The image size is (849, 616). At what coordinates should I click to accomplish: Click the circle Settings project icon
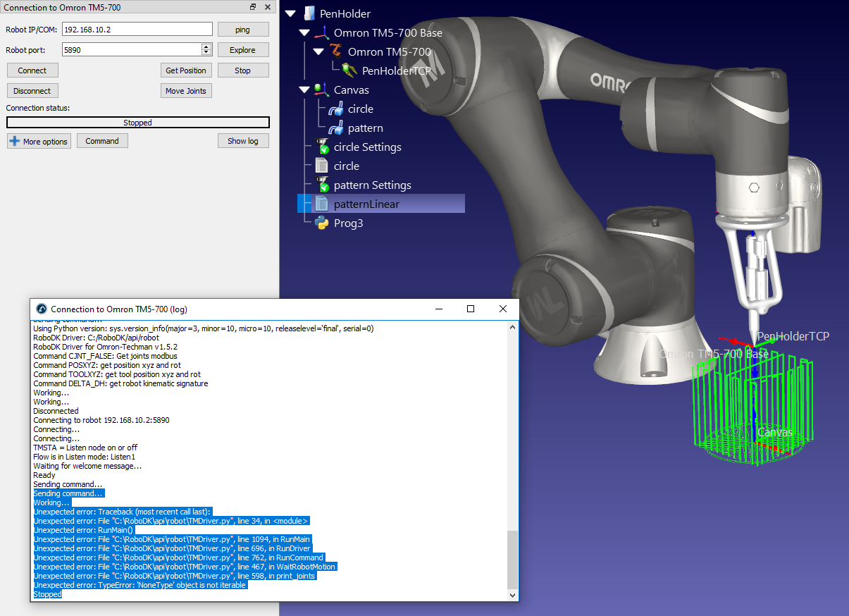click(322, 147)
